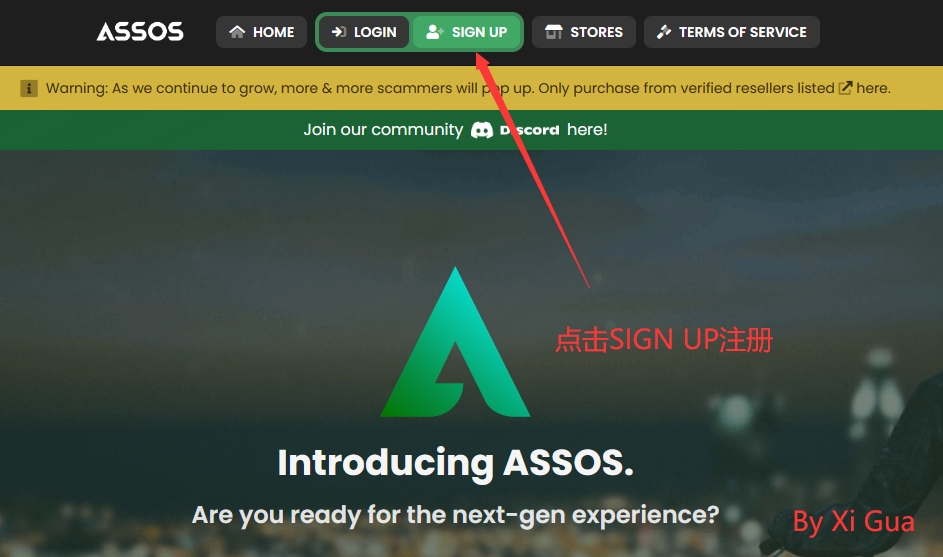Click the Discord logo icon
This screenshot has width=943, height=557.
(482, 130)
